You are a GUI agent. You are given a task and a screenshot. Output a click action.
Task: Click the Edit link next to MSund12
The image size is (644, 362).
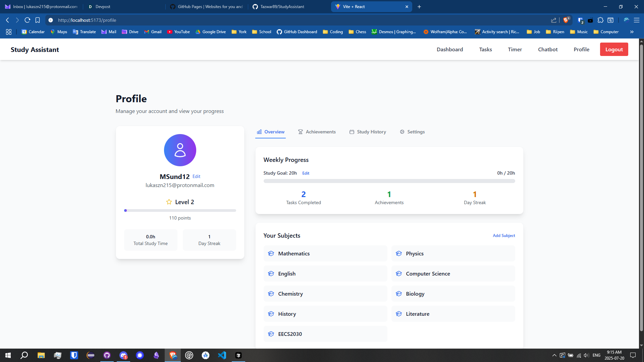click(196, 176)
